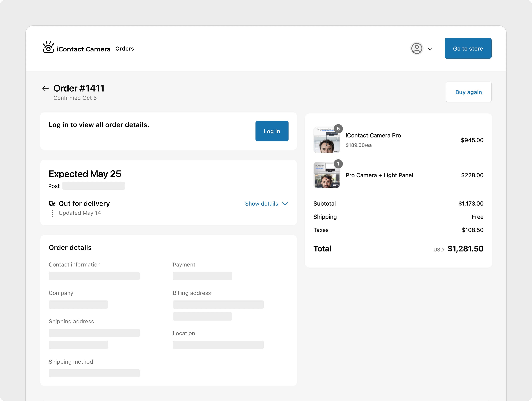This screenshot has height=401, width=532.
Task: Click iContact Camera store name
Action: coord(83,49)
